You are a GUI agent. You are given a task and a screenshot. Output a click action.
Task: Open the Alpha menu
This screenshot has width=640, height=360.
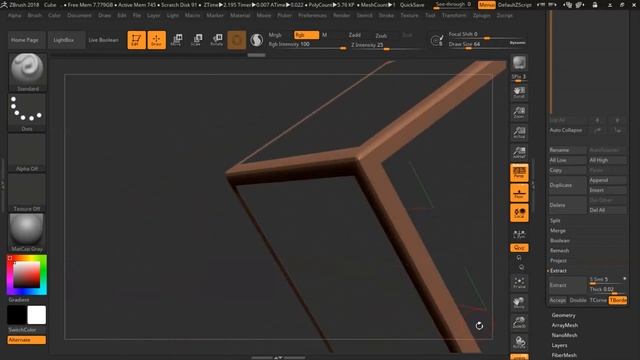(15, 15)
